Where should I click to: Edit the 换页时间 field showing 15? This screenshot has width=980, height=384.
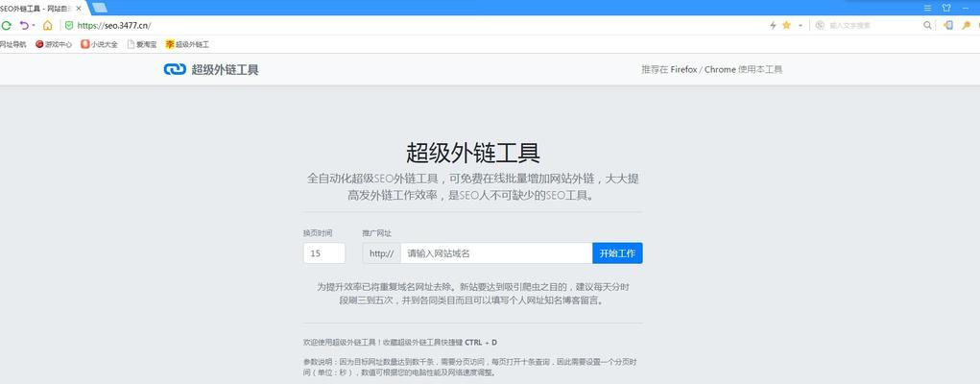pos(324,253)
